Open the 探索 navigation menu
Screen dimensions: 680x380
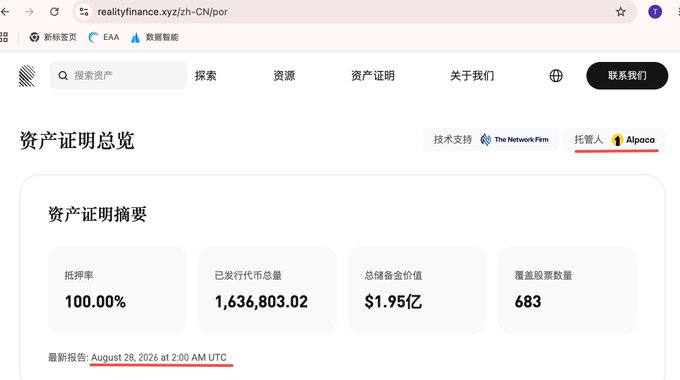coord(206,75)
